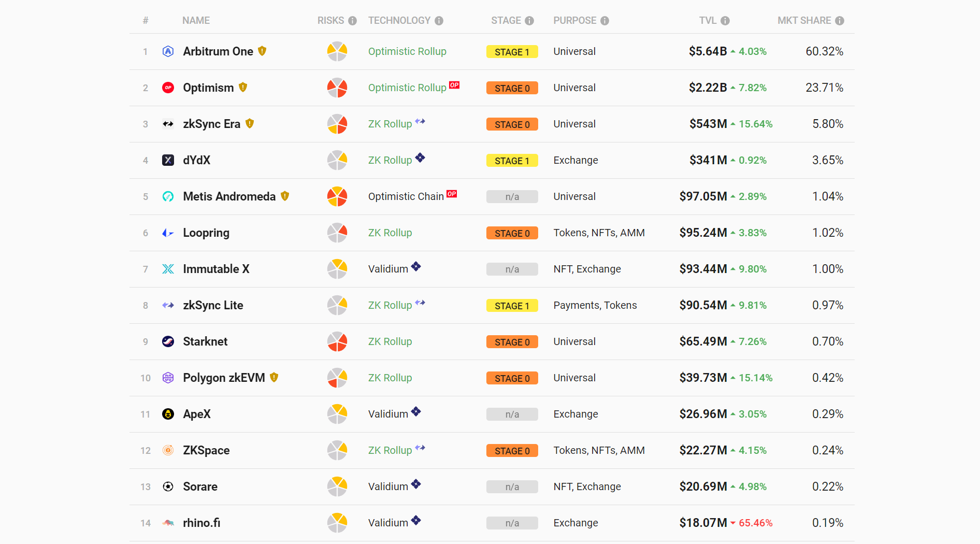The height and width of the screenshot is (544, 980).
Task: Click the 65.46% drop for rhino.fi
Action: click(x=755, y=523)
